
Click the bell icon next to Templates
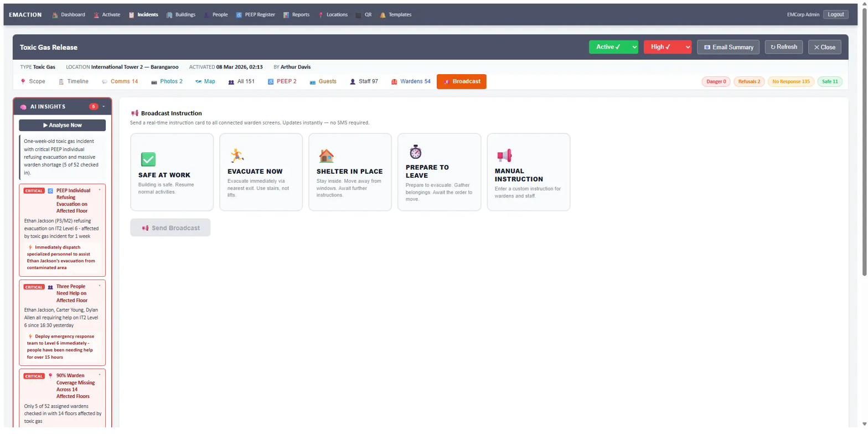383,15
